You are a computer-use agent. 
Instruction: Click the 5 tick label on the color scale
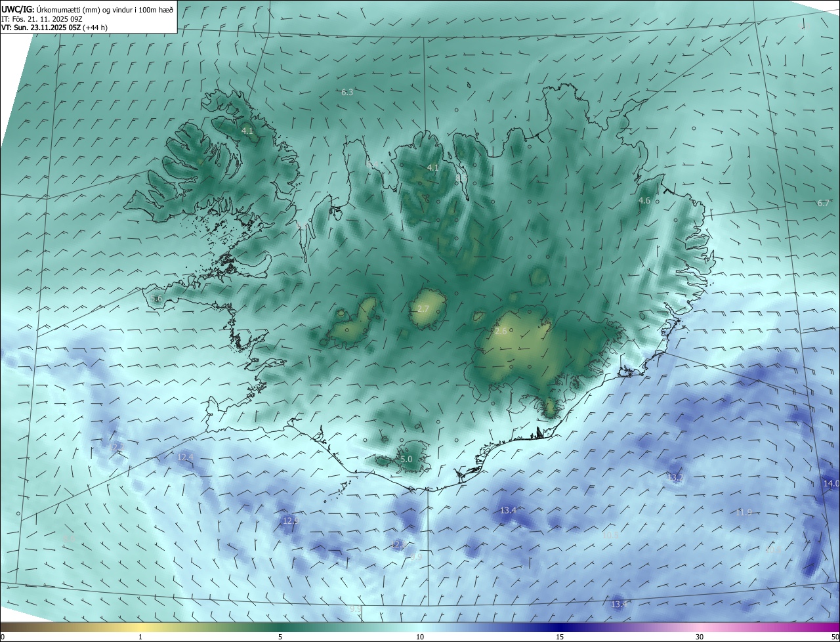click(x=280, y=637)
